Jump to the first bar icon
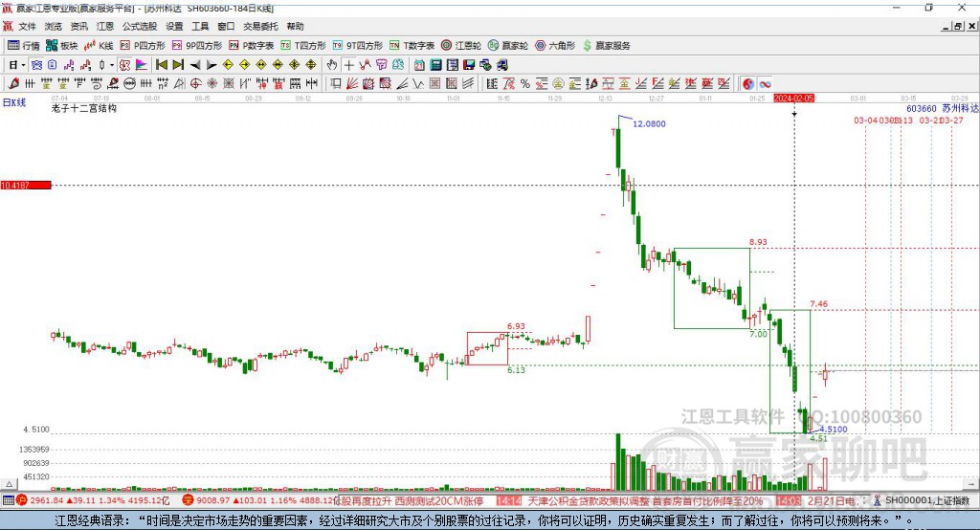This screenshot has width=980, height=530. [x=162, y=65]
